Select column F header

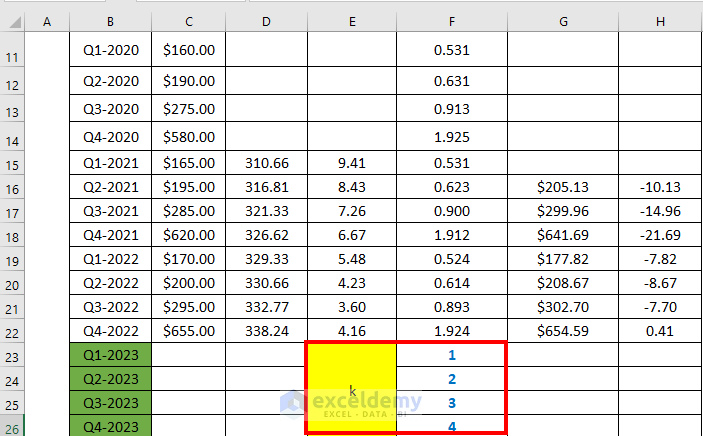[x=452, y=22]
